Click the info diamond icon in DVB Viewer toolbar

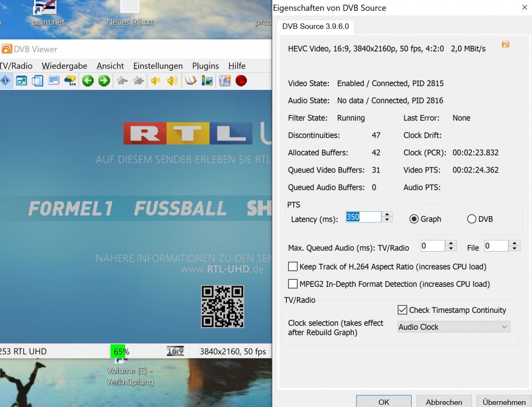pyautogui.click(x=5, y=81)
